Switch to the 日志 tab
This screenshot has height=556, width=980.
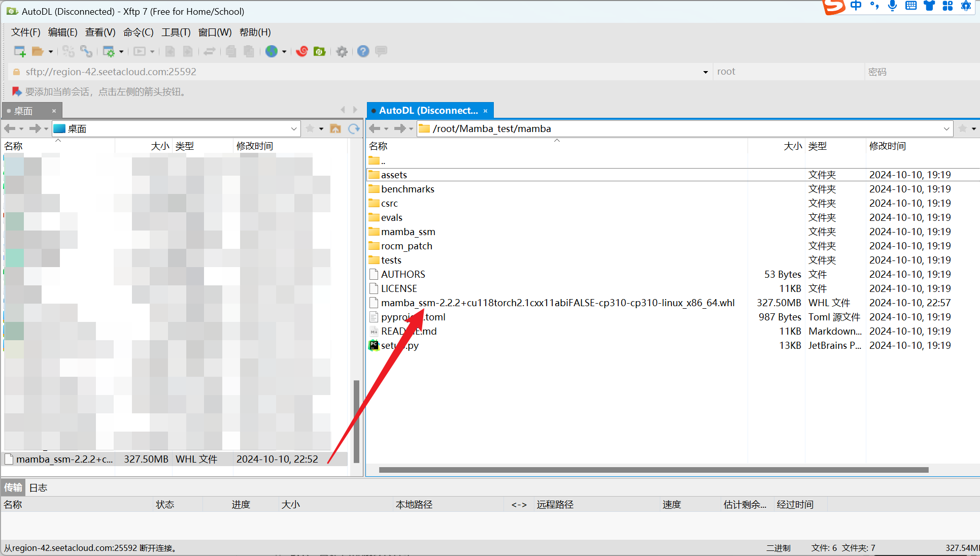click(x=38, y=487)
